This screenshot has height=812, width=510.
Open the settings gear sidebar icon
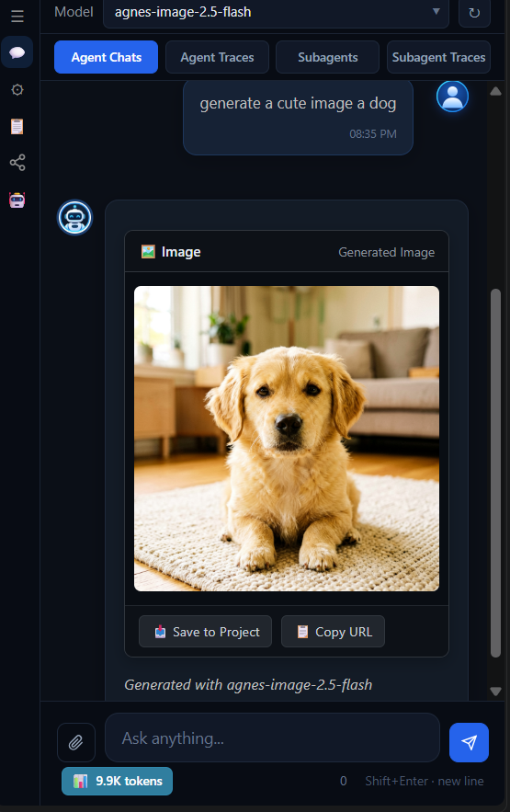coord(17,89)
